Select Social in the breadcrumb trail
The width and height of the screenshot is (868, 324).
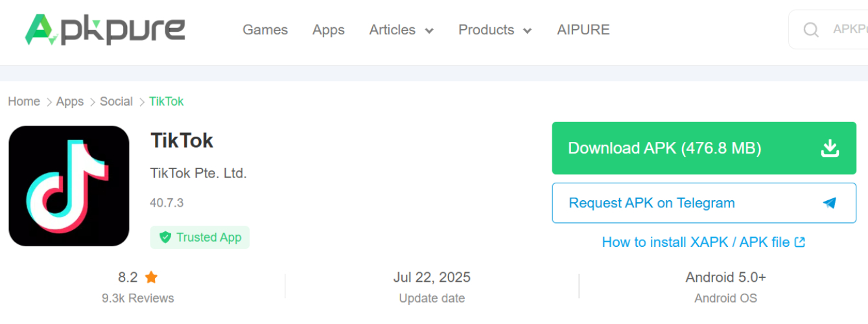[116, 102]
